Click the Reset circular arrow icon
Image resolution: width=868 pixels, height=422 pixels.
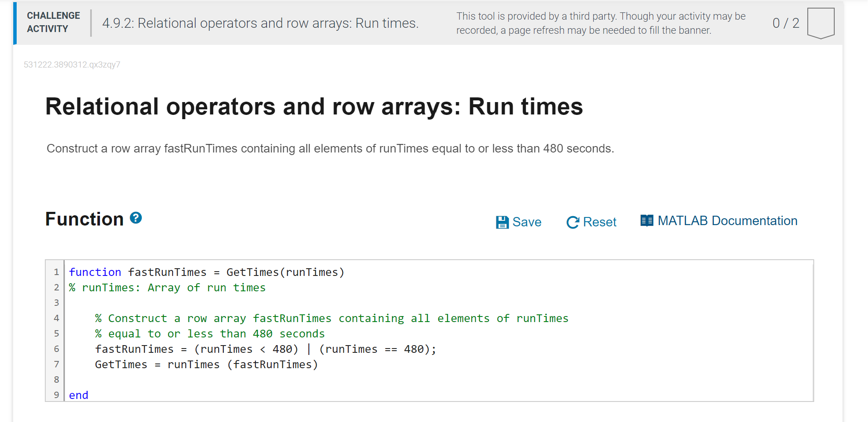click(x=573, y=222)
